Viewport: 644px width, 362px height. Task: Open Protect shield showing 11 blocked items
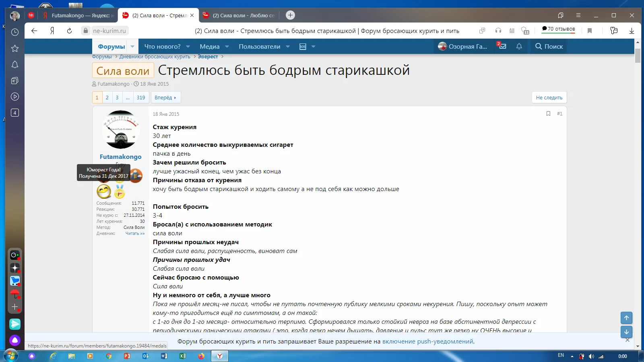pyautogui.click(x=525, y=31)
